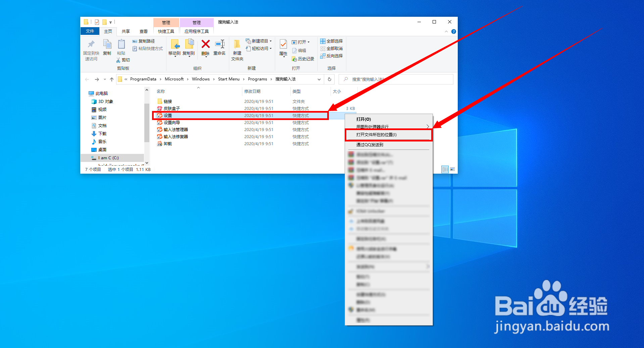Expand the hidden path with « chevron
This screenshot has height=348, width=644.
(x=126, y=79)
